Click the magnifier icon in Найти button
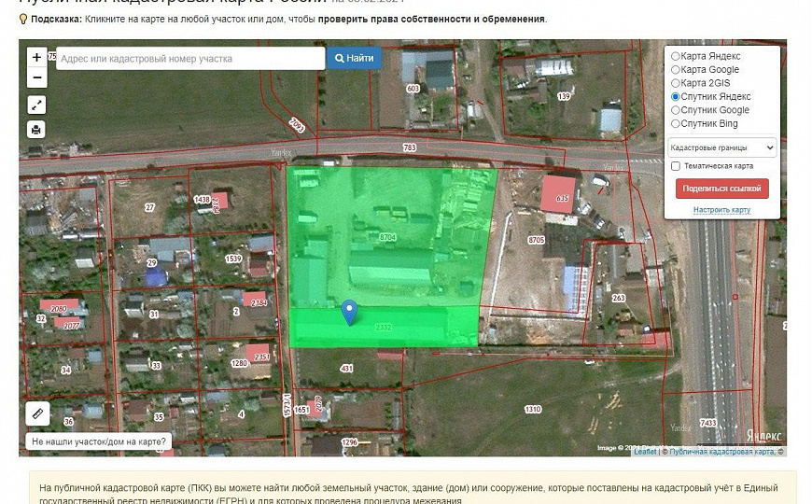The height and width of the screenshot is (504, 812). [x=341, y=58]
